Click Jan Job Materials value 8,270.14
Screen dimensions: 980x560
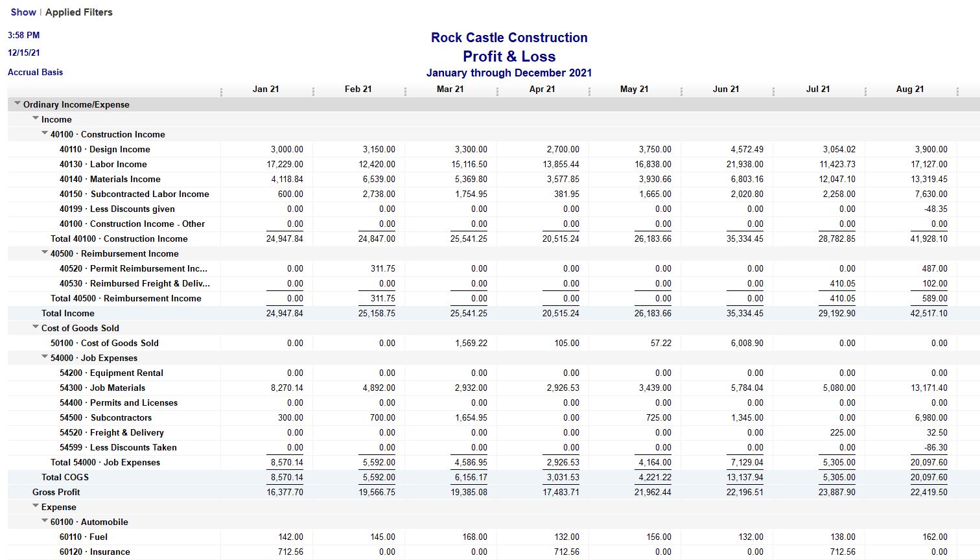tap(286, 388)
